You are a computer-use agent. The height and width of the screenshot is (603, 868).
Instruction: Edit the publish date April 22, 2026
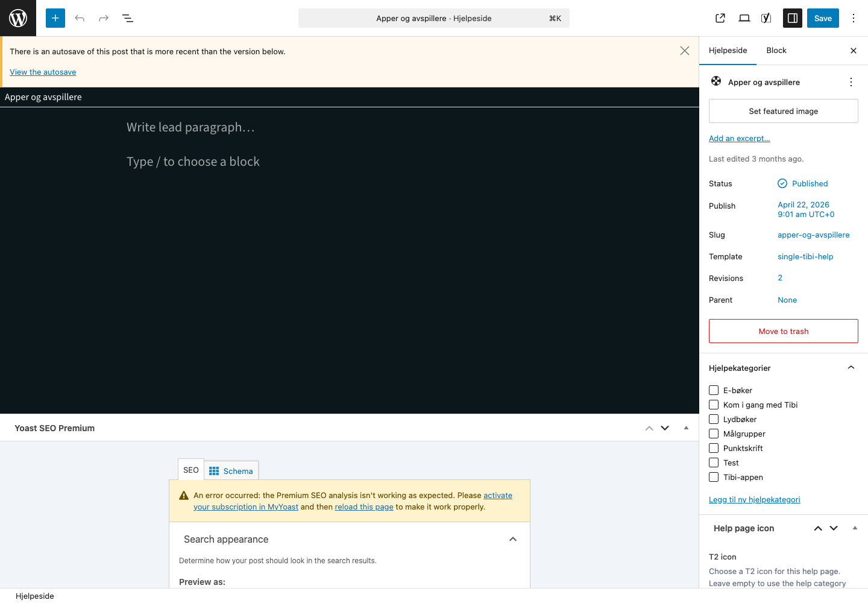coord(806,209)
